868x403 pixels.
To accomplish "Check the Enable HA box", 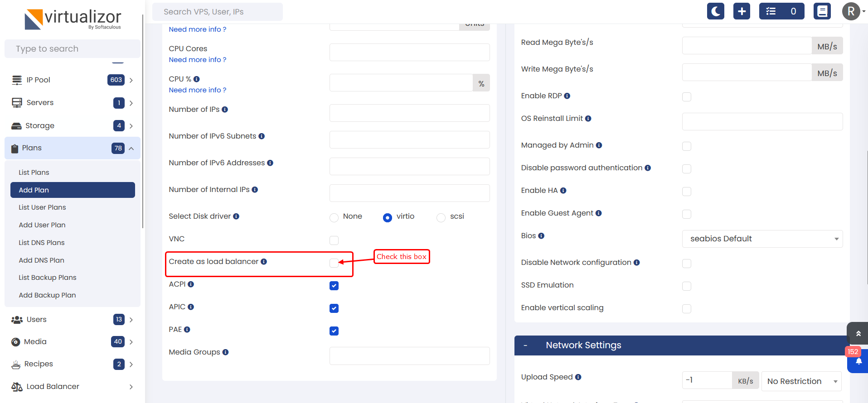I will pos(687,192).
